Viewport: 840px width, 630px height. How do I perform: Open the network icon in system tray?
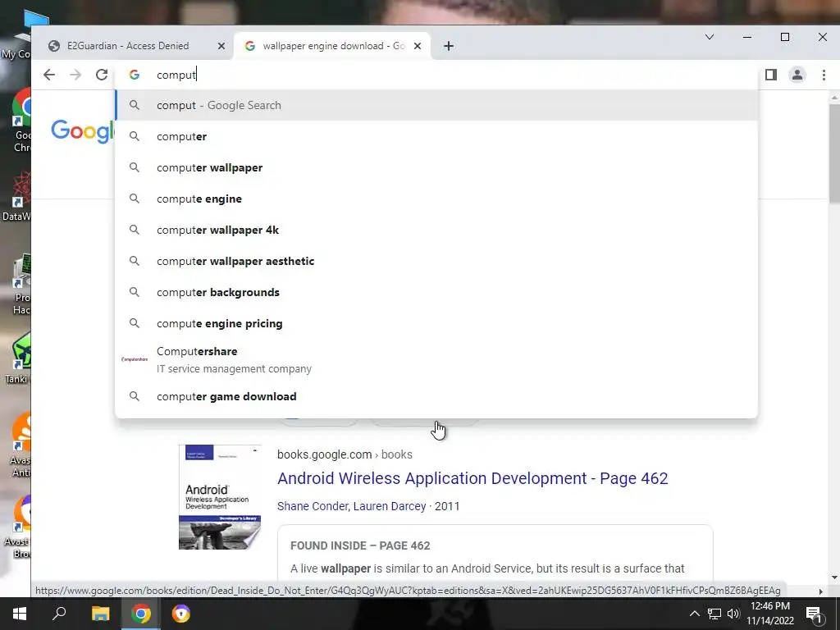[x=714, y=614]
